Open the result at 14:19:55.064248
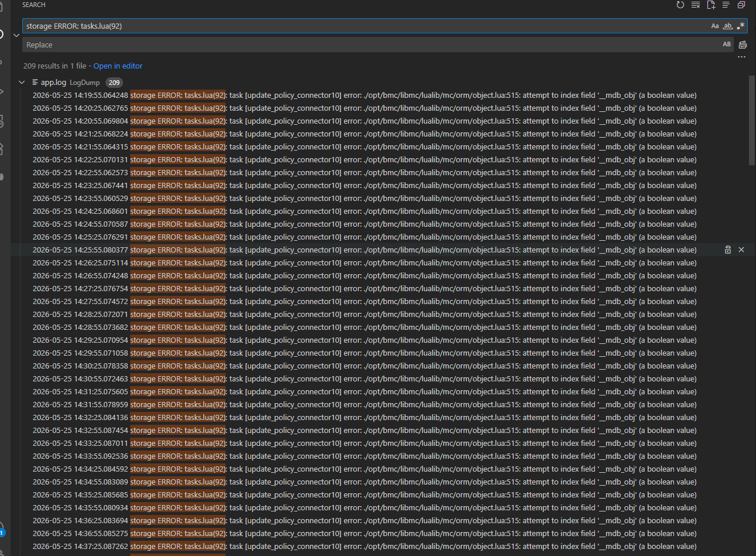756x556 pixels. [365, 95]
